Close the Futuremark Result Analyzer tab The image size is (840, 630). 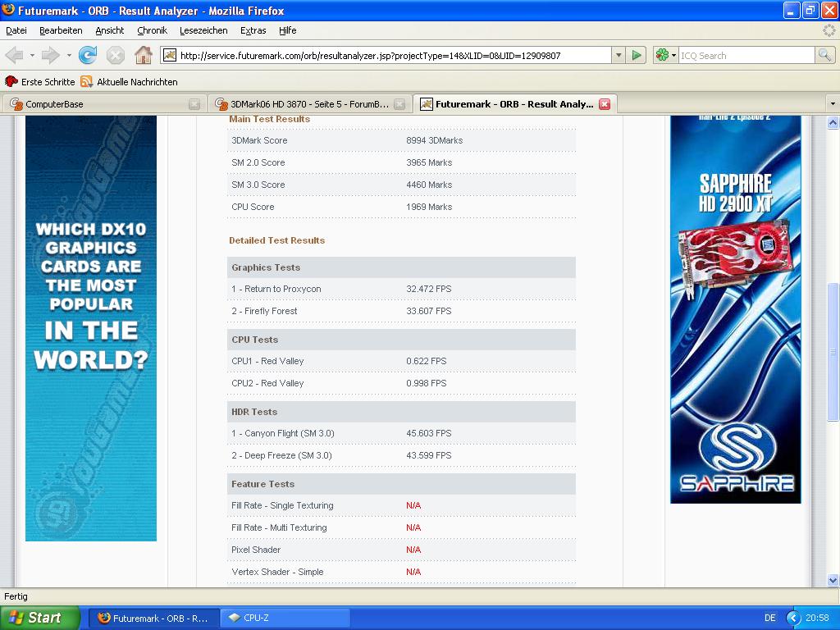tap(605, 104)
